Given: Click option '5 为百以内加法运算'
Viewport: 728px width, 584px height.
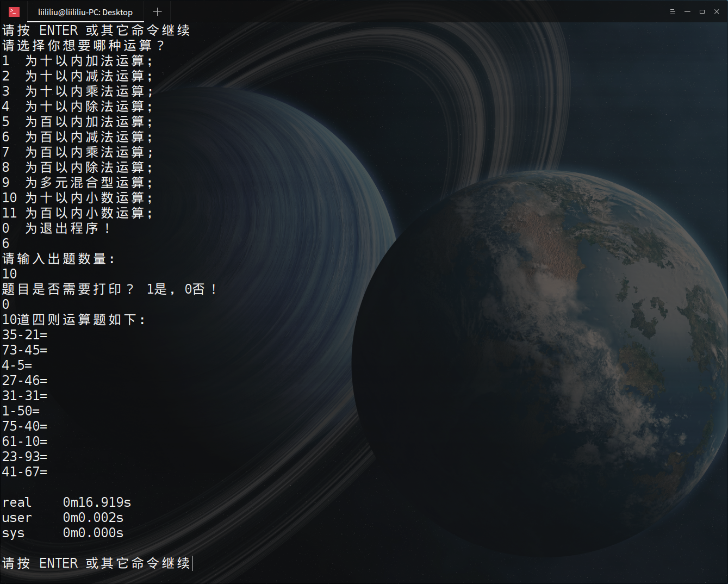Looking at the screenshot, I should coord(78,122).
